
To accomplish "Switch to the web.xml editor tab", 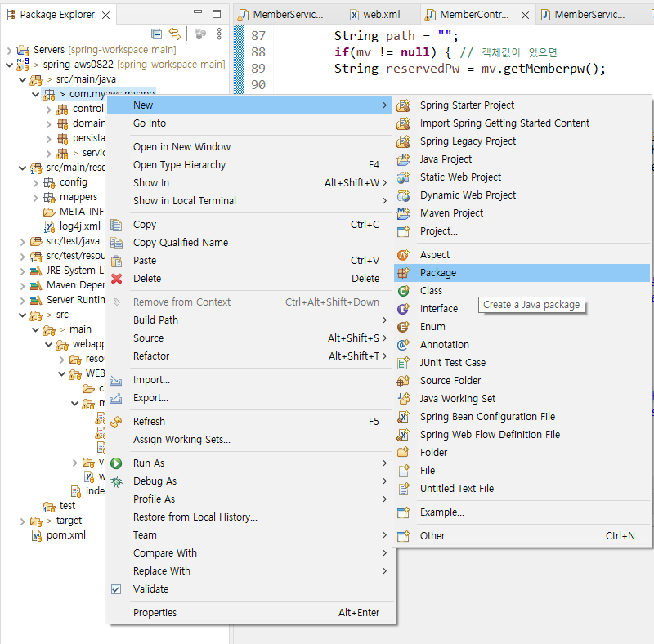I will pos(375,15).
